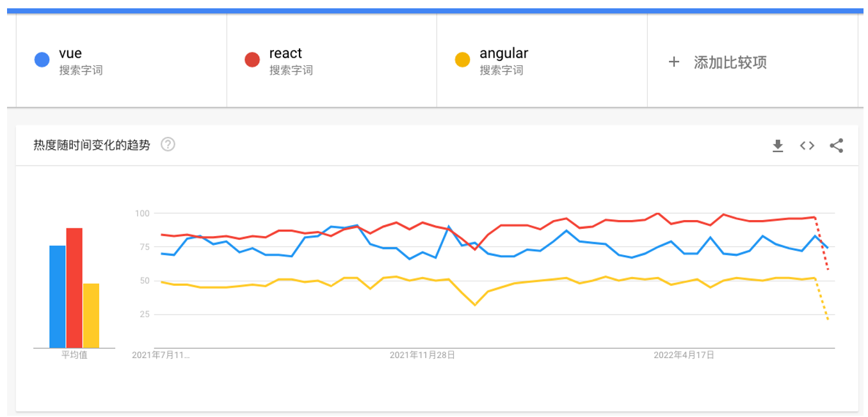The height and width of the screenshot is (417, 868).
Task: Add a comparison term (添加比较项)
Action: 730,63
